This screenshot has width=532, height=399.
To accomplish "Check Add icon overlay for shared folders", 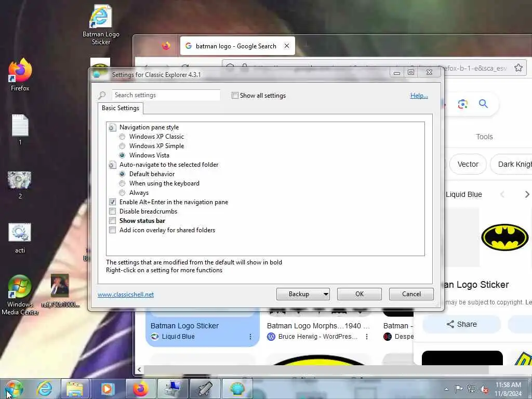I will pyautogui.click(x=112, y=230).
